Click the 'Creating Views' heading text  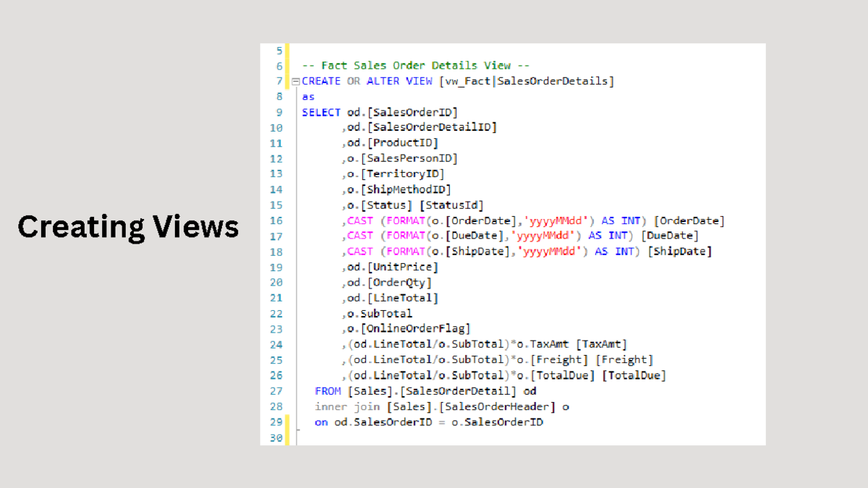point(128,227)
